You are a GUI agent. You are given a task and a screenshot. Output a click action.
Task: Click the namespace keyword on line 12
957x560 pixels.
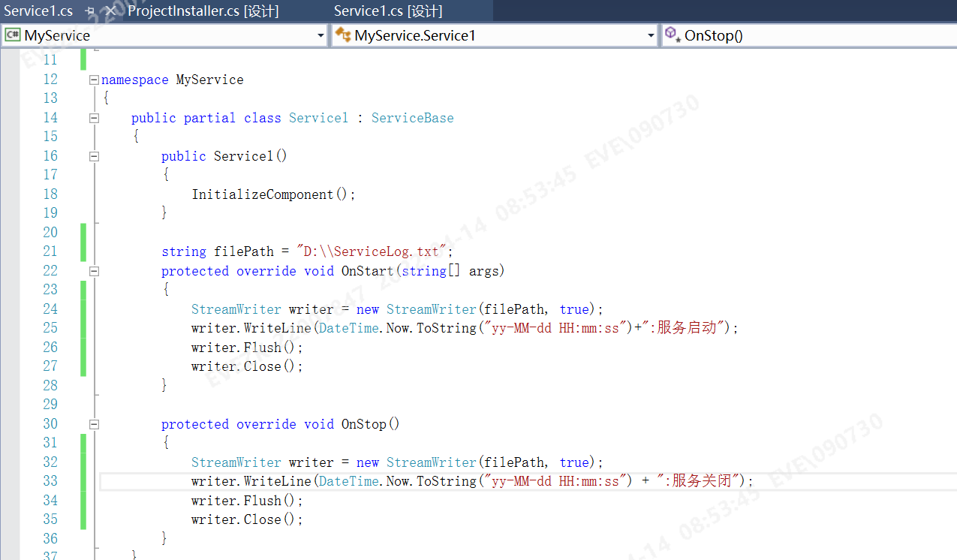point(135,80)
